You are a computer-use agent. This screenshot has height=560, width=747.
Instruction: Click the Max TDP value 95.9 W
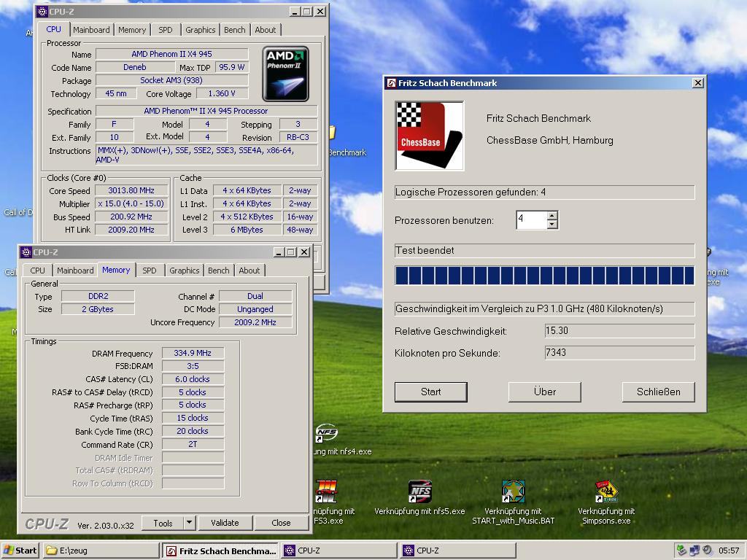(231, 67)
